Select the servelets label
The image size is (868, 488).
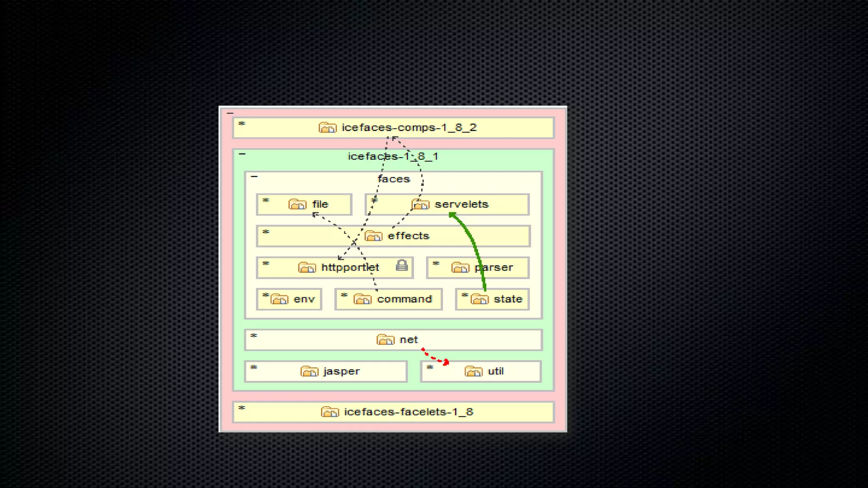pyautogui.click(x=462, y=204)
